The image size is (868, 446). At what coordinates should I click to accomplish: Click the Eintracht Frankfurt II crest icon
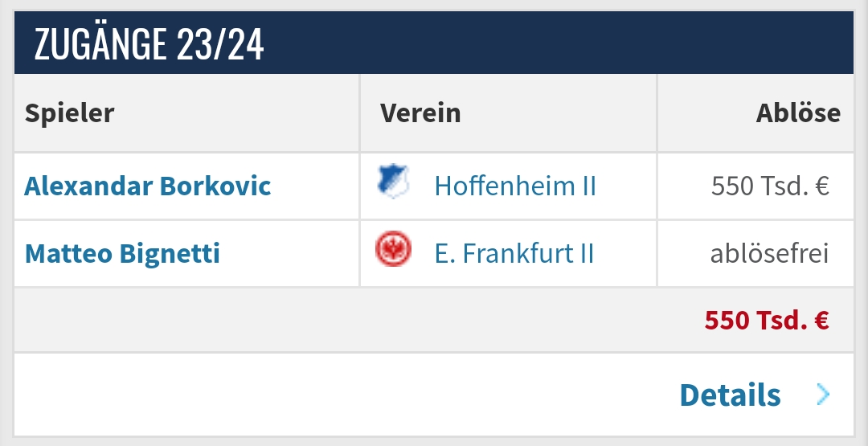[x=394, y=249]
